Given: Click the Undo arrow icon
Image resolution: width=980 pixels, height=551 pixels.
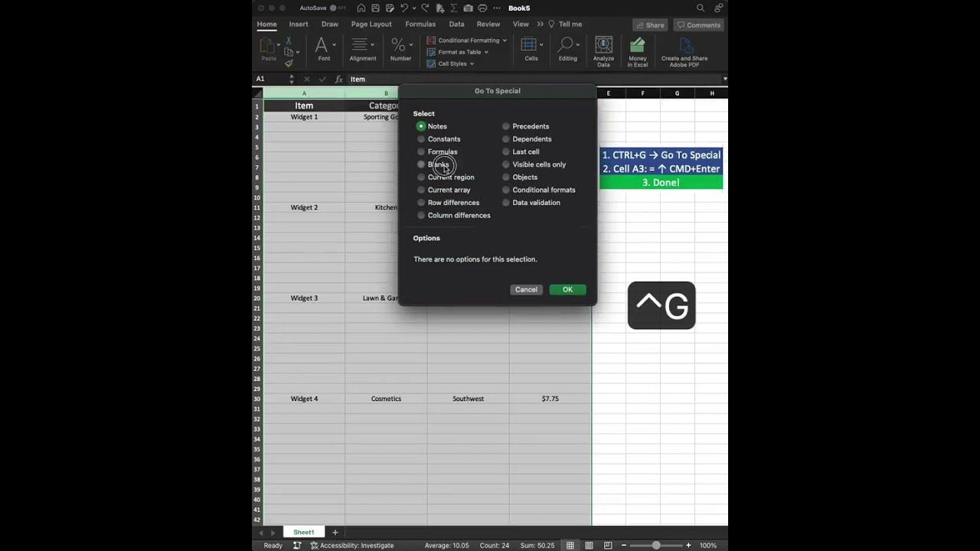Looking at the screenshot, I should tap(404, 8).
